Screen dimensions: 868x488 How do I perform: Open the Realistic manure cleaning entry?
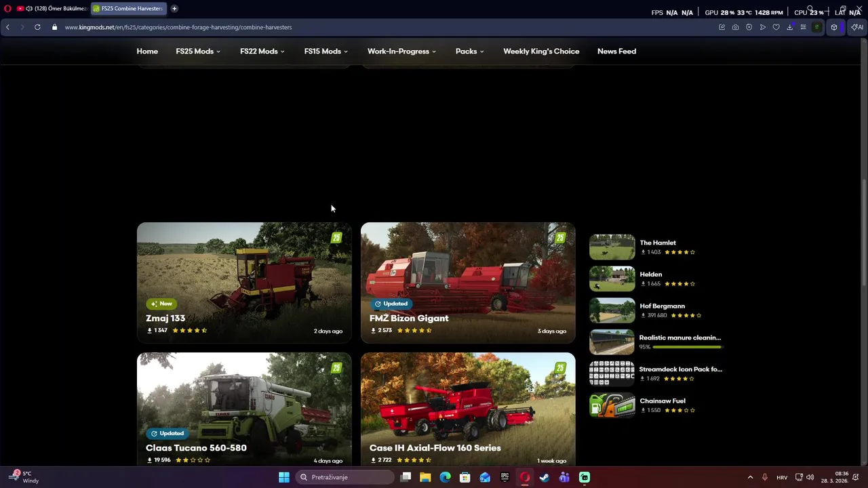(x=680, y=338)
